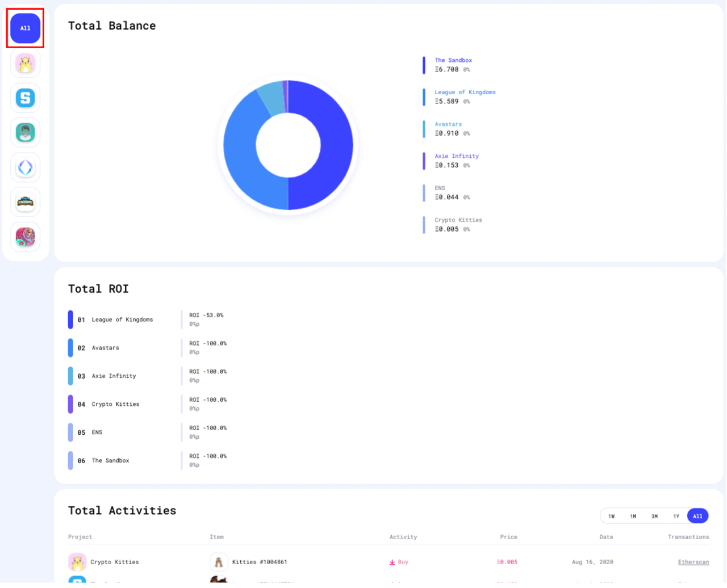Viewport: 727px width, 588px height.
Task: Click ROI -53.0% value
Action: click(x=206, y=315)
